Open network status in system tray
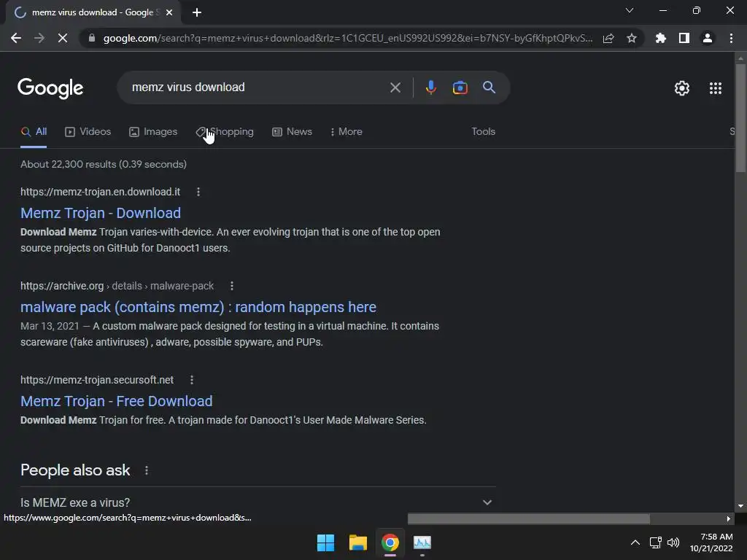 click(x=656, y=542)
